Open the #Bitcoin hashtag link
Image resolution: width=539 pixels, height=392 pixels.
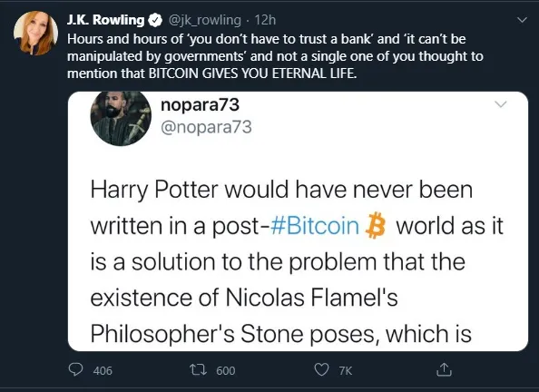315,226
